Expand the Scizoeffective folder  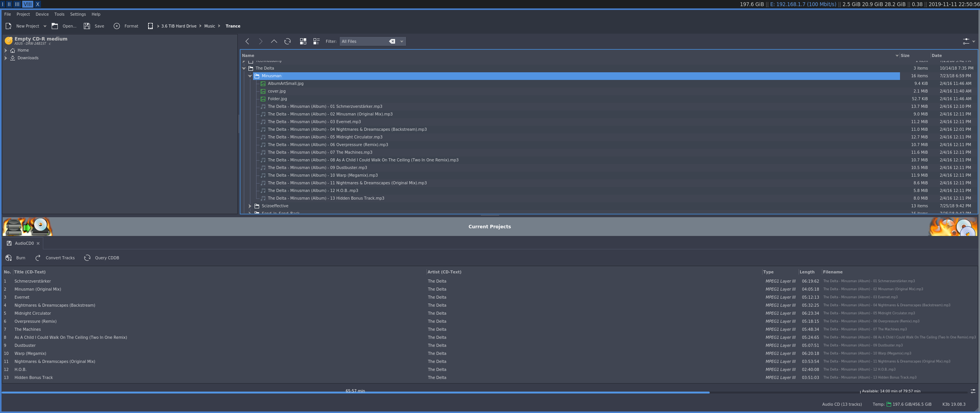click(250, 206)
